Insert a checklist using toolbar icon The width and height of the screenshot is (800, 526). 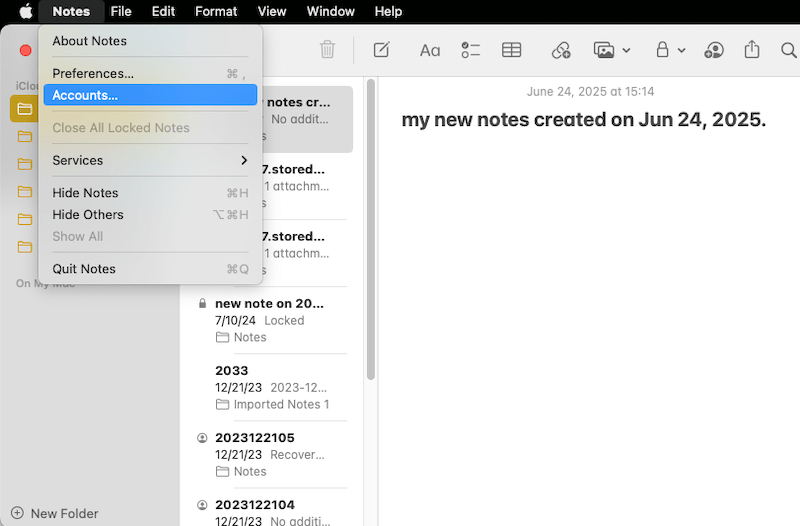coord(470,50)
